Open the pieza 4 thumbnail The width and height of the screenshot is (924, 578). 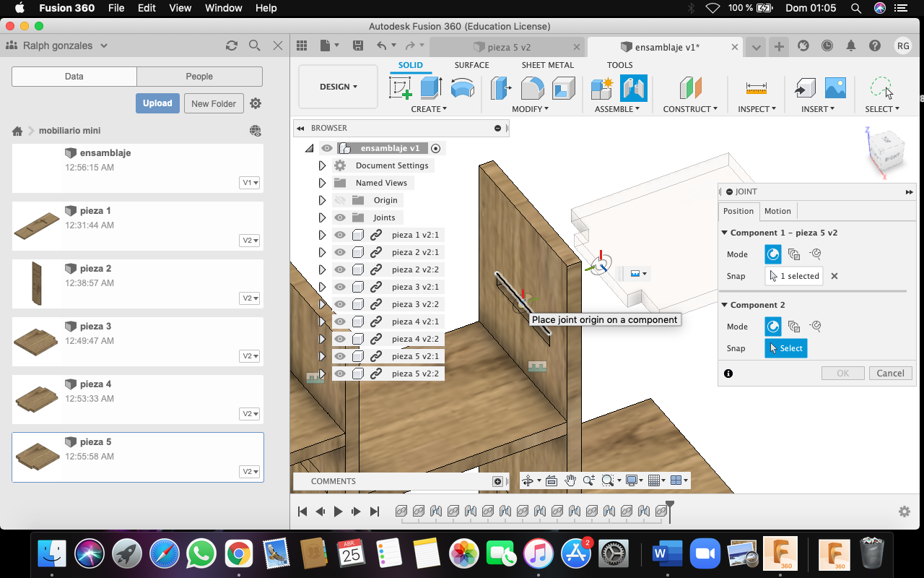(x=37, y=399)
